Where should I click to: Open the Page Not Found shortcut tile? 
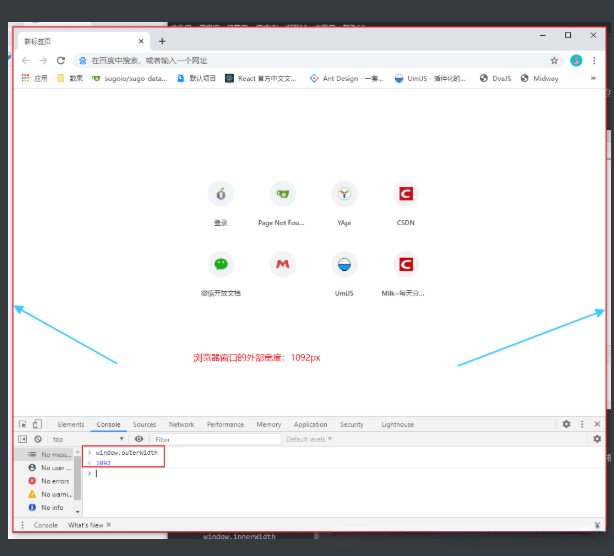282,203
